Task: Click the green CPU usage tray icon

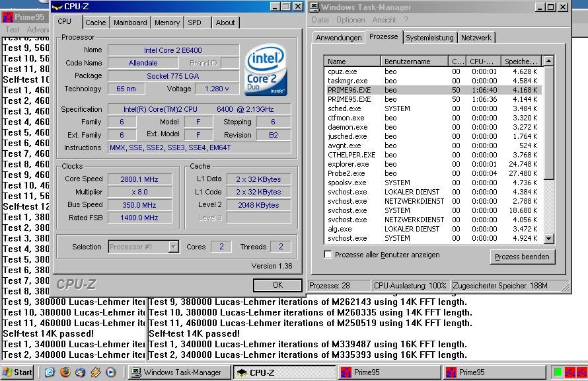Action: [558, 372]
